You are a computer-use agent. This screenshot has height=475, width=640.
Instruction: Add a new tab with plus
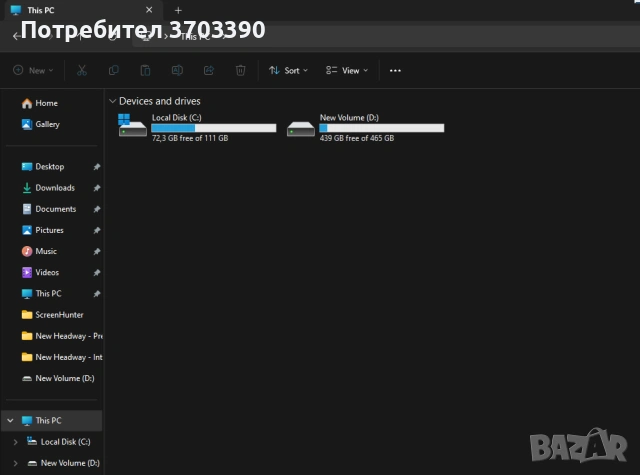(178, 10)
